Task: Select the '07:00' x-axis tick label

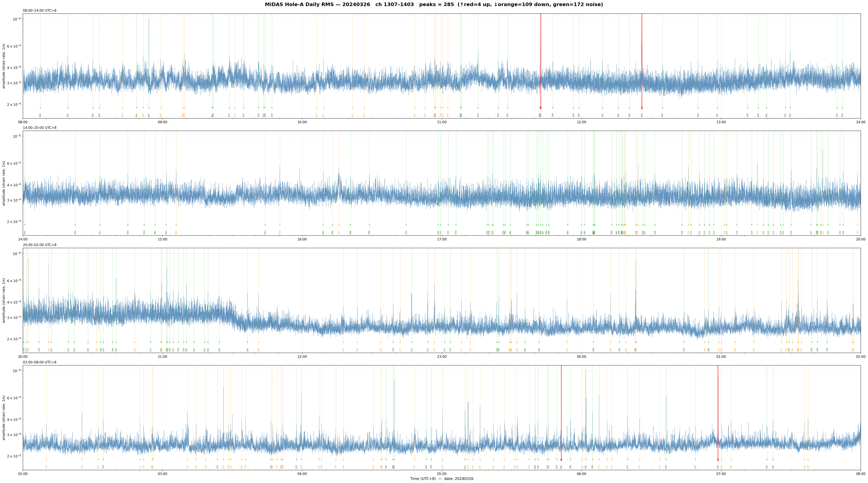Action: (x=721, y=474)
